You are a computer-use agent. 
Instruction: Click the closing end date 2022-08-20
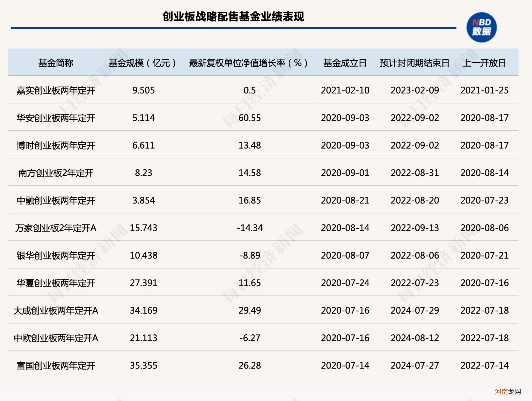(x=415, y=200)
